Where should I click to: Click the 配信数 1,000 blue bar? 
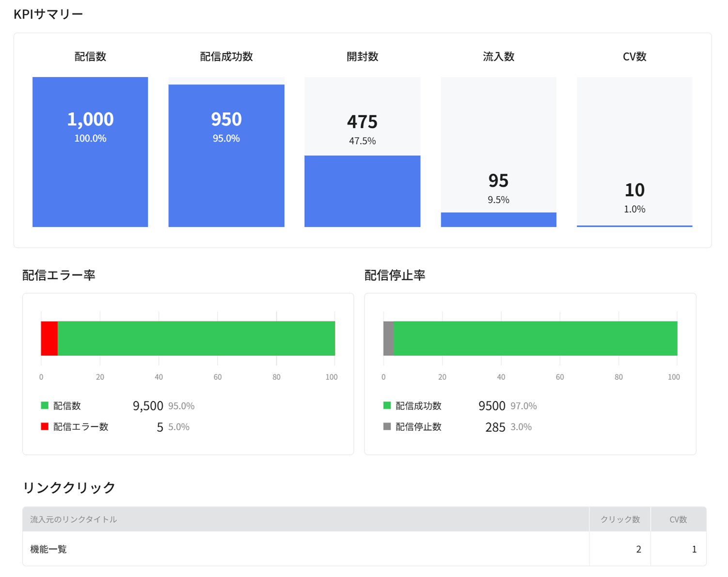click(x=90, y=152)
